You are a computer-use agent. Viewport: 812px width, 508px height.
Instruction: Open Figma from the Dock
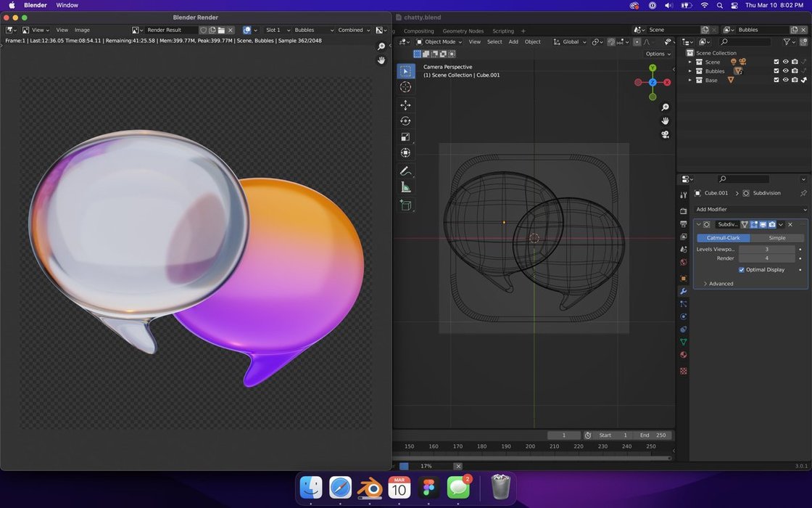click(428, 487)
